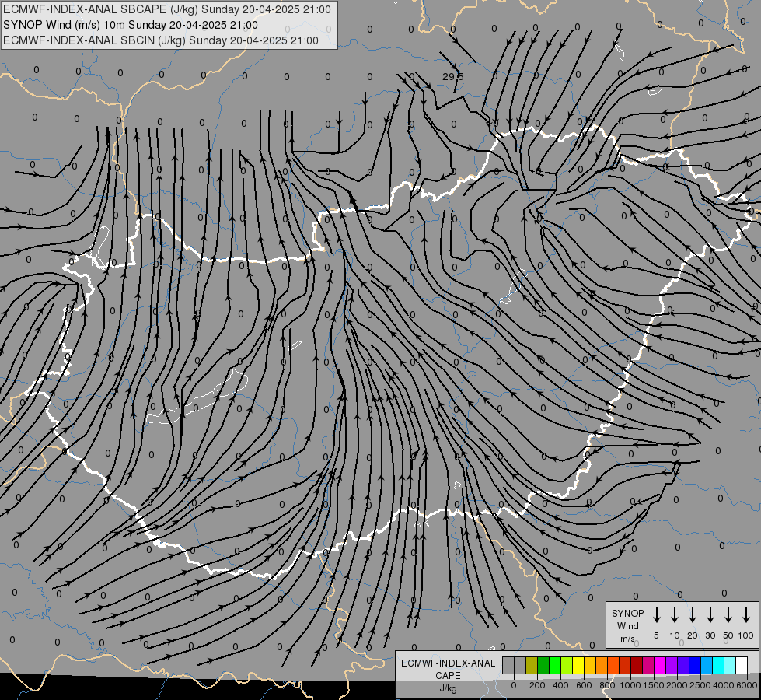The height and width of the screenshot is (700, 761).
Task: Click the m/s unit label in wind legend
Action: [627, 639]
